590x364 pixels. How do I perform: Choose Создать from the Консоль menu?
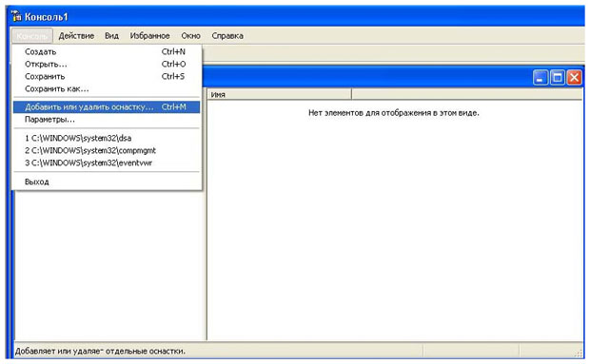107,52
